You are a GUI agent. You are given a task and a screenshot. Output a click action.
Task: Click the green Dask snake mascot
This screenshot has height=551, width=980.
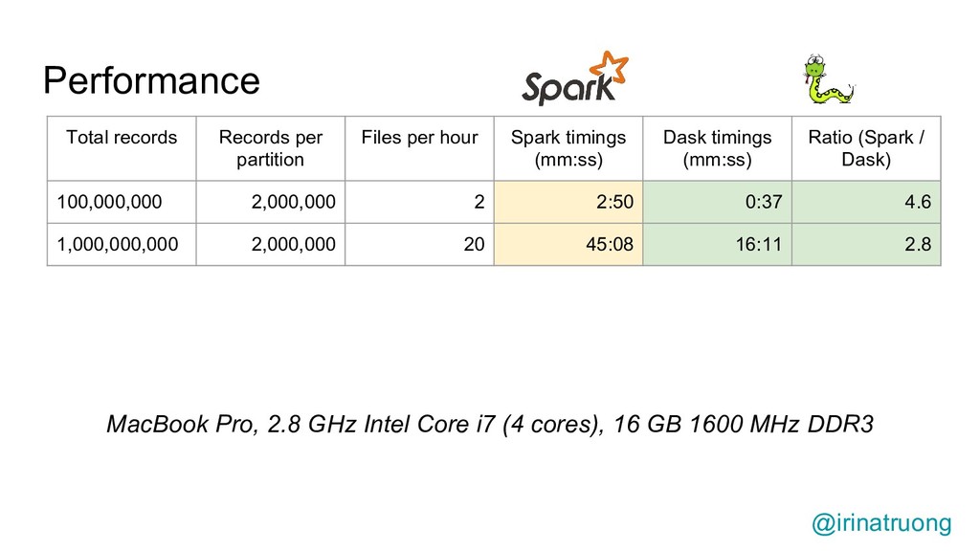coord(829,79)
